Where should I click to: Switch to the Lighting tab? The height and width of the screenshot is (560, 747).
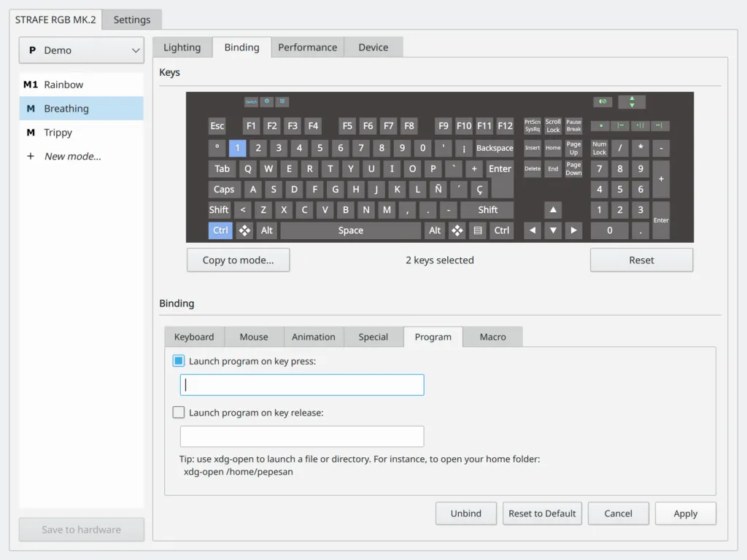(182, 47)
